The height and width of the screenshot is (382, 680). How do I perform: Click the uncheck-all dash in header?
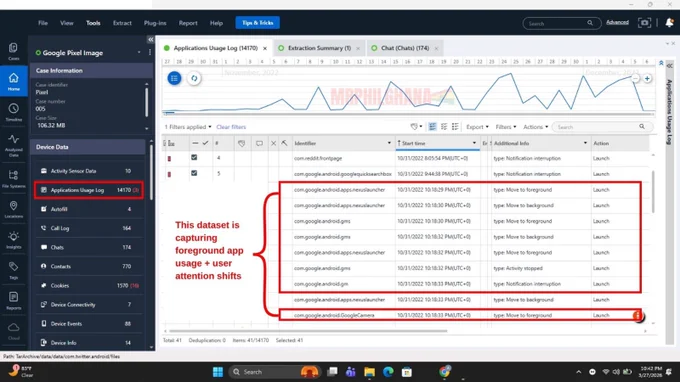coord(195,143)
